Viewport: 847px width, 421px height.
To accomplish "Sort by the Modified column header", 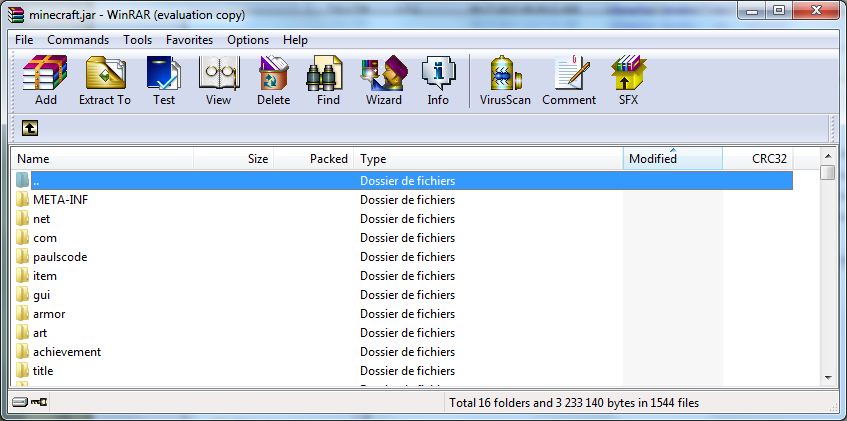I will tap(673, 159).
